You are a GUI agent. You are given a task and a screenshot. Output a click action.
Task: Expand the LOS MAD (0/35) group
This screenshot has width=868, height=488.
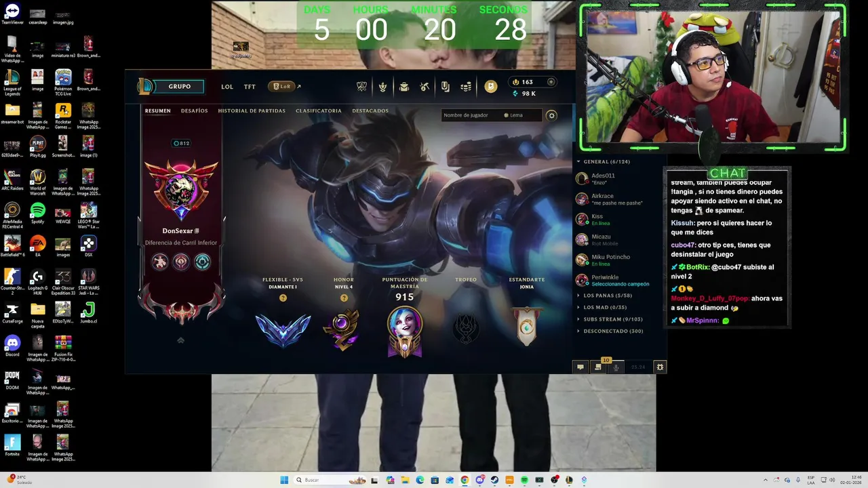click(x=602, y=308)
